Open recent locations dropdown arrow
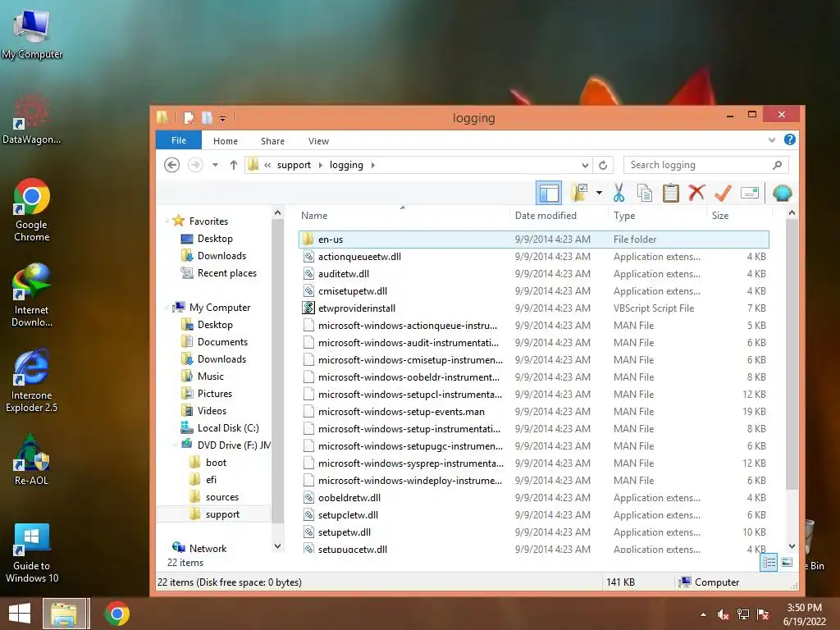Image resolution: width=840 pixels, height=630 pixels. tap(215, 165)
